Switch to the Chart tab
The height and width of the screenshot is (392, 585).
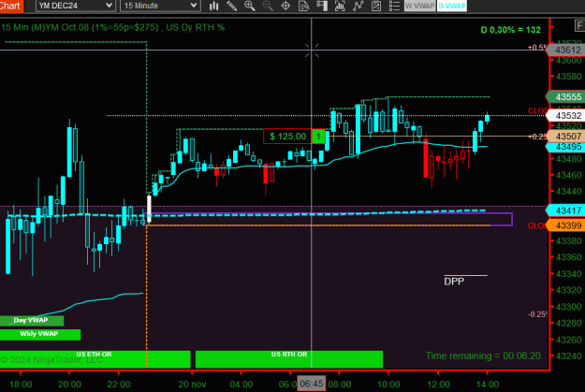pos(11,6)
